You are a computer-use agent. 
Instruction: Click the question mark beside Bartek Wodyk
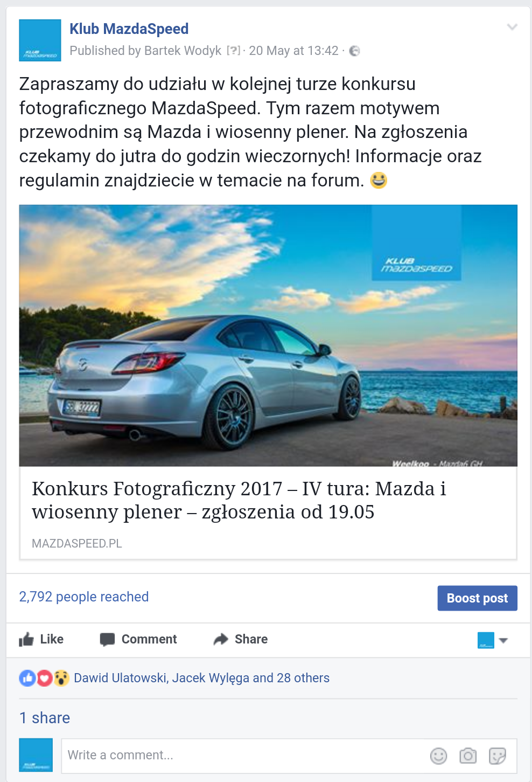[x=234, y=51]
